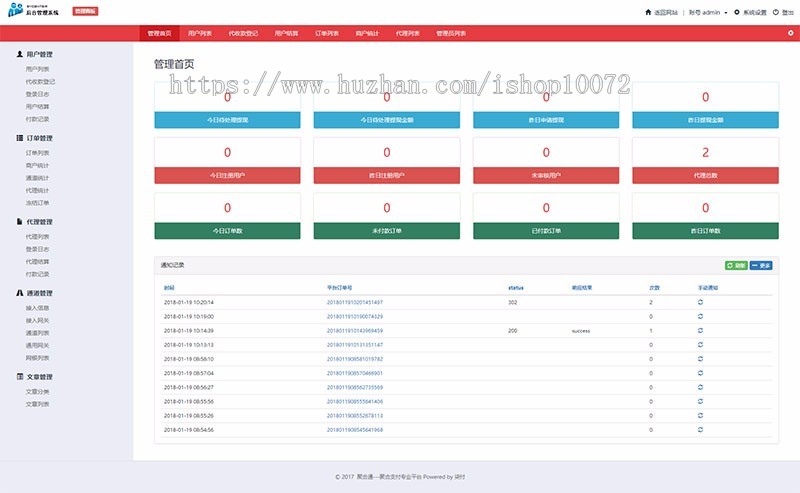
Task: Open the gear icon for 系统设置
Action: pos(737,12)
